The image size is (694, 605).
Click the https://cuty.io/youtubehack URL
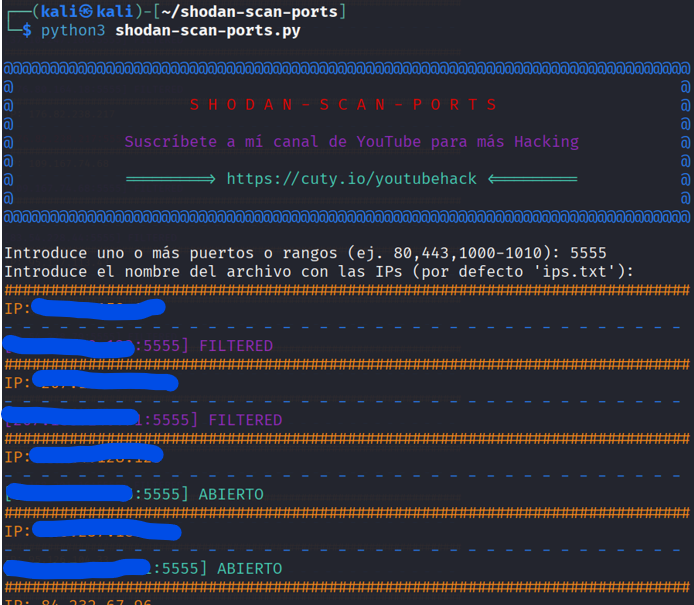(351, 179)
